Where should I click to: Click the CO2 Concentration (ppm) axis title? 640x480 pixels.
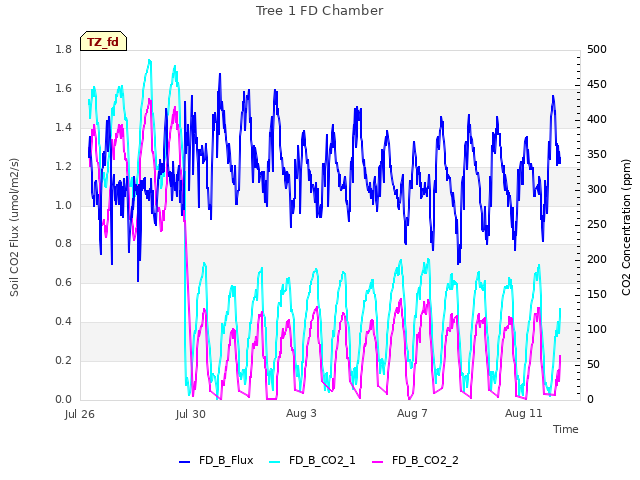626,227
